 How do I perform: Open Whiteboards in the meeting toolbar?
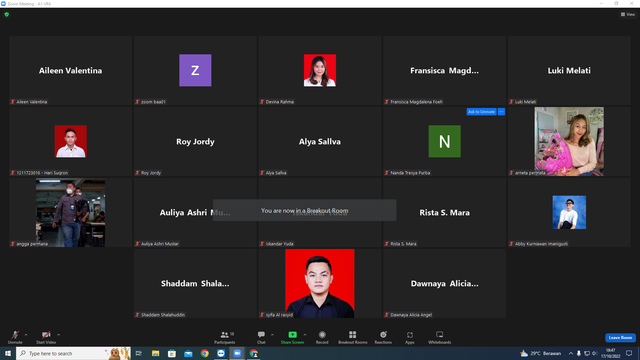(440, 337)
